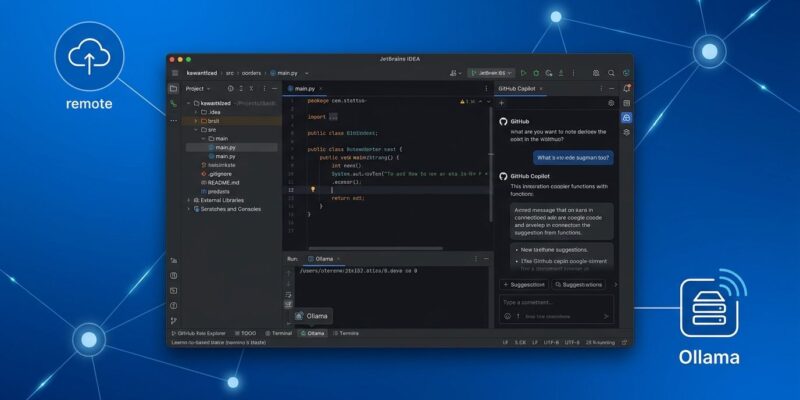Viewport: 800px width, 400px height.
Task: Open the three-dots More tool windows
Action: (173, 121)
